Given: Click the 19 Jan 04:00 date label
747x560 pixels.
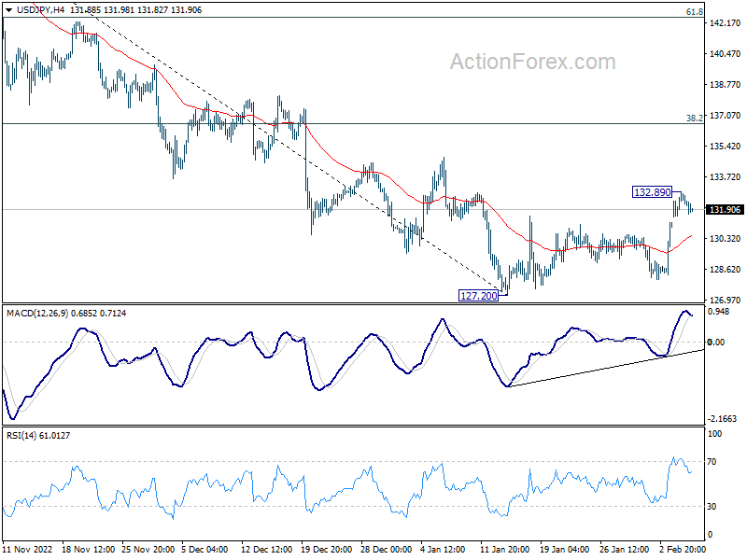Looking at the screenshot, I should click(565, 550).
